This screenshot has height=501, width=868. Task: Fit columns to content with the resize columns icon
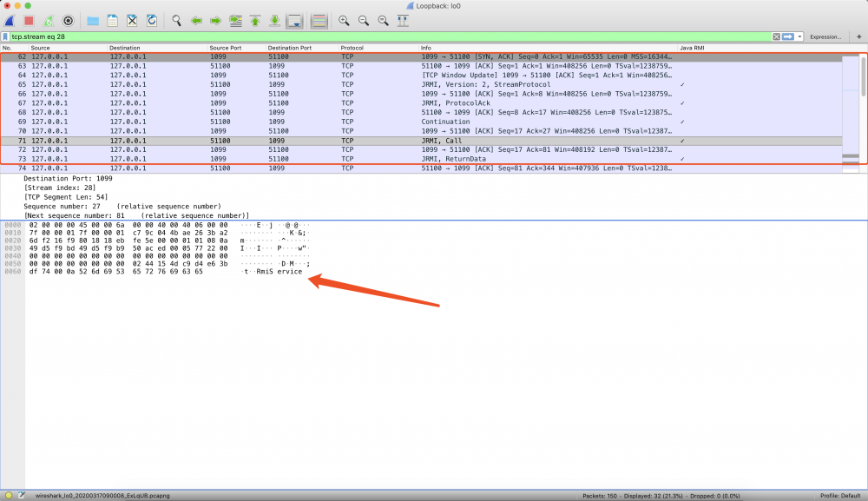(x=403, y=21)
